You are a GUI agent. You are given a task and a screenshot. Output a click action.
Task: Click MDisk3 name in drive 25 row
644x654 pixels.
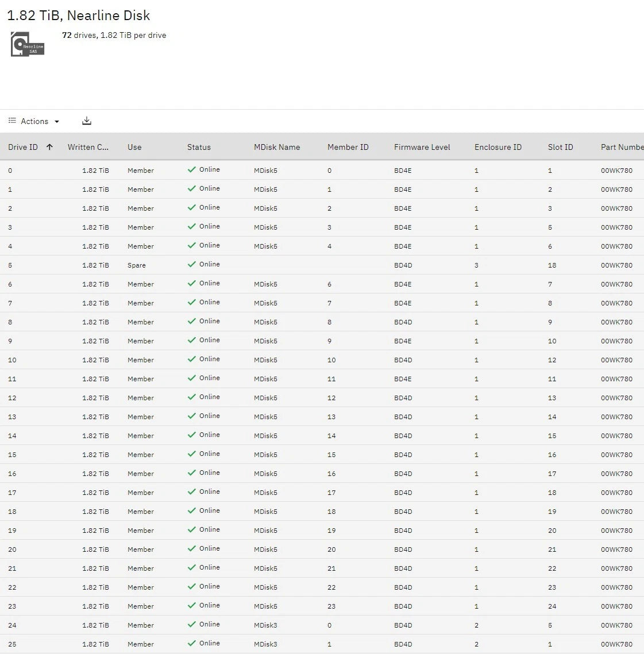click(x=265, y=644)
